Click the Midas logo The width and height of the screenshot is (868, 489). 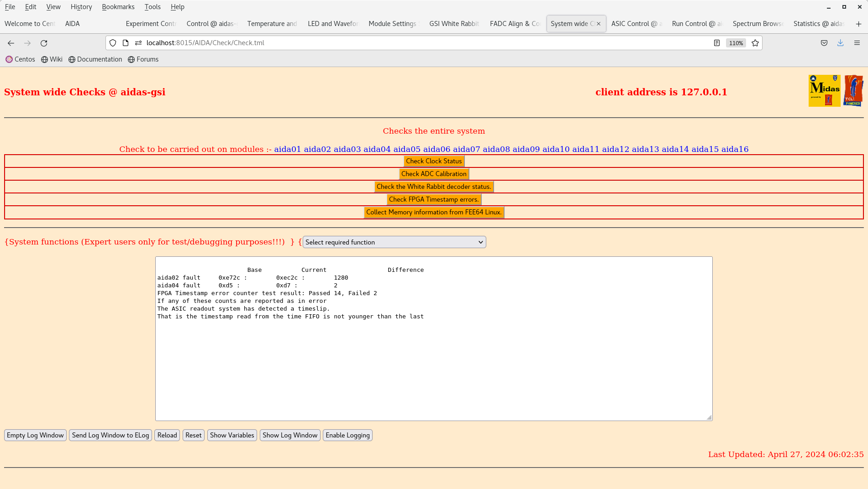[x=825, y=91]
